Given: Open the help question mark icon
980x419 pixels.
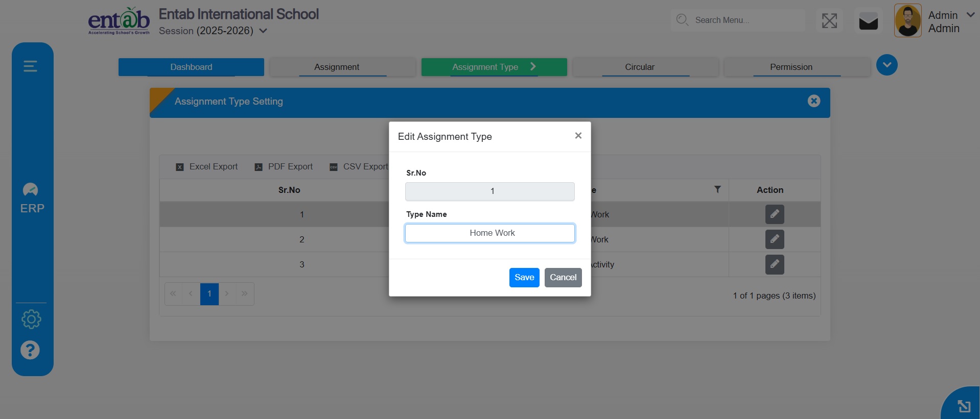Looking at the screenshot, I should pos(30,350).
